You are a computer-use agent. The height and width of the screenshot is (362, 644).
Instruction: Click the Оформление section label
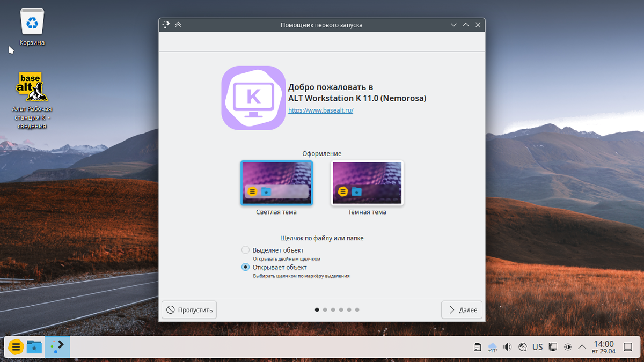coord(322,153)
